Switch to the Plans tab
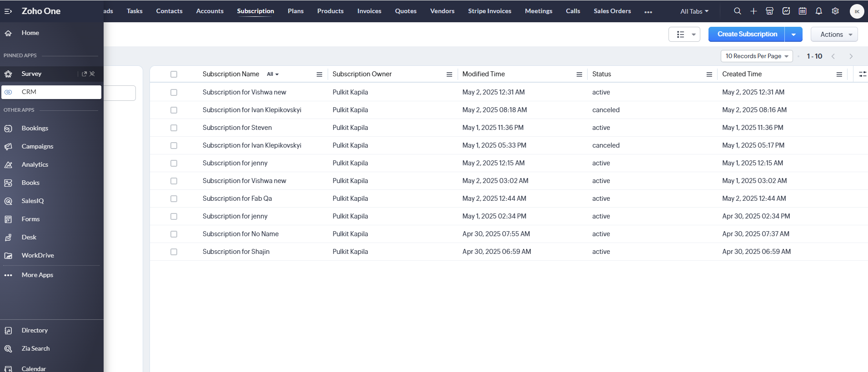This screenshot has width=868, height=372. (x=295, y=11)
